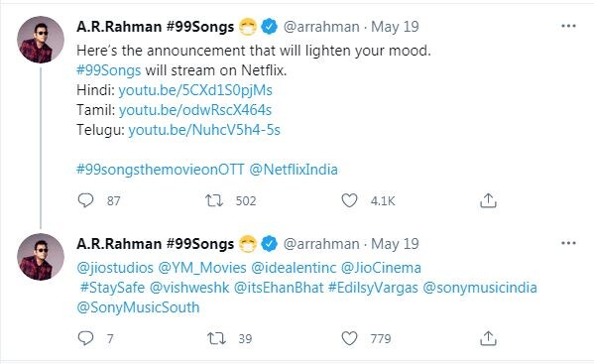Retweet the tweet with 39 retweets
Screen dimensions: 594x364
(216, 338)
